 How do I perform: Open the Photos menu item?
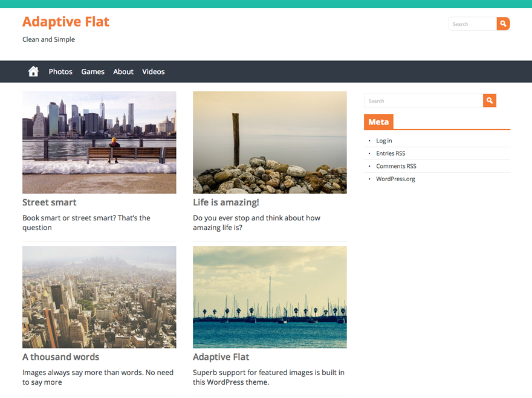60,71
